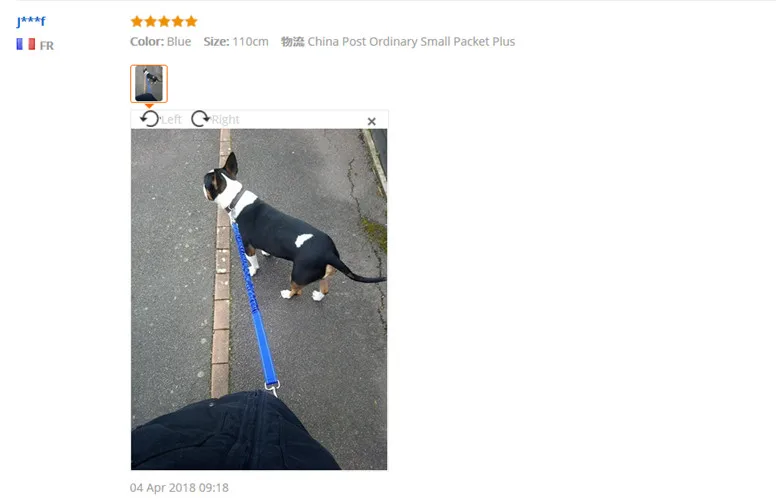Click the orange pointer below the thumbnail
This screenshot has height=500, width=776.
click(149, 105)
